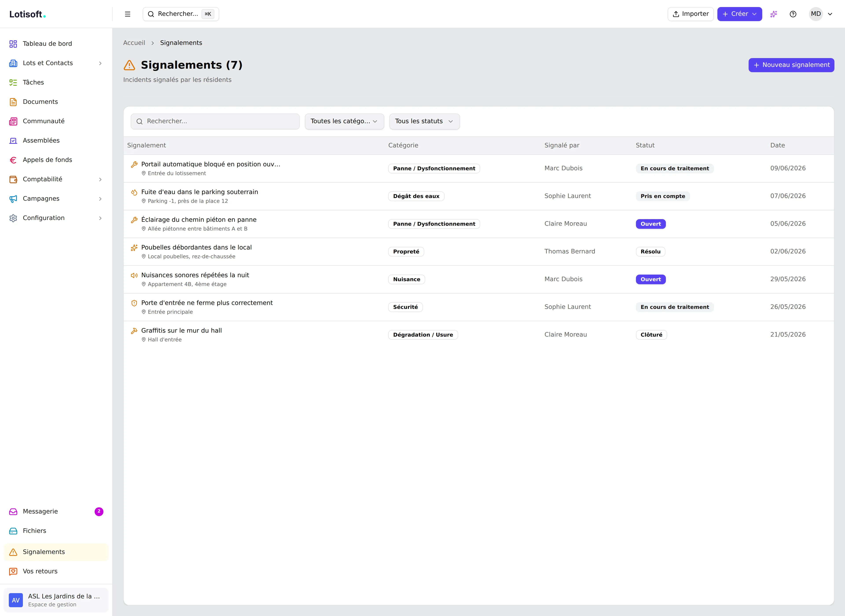This screenshot has width=845, height=616.
Task: Open the help question mark icon
Action: point(793,14)
